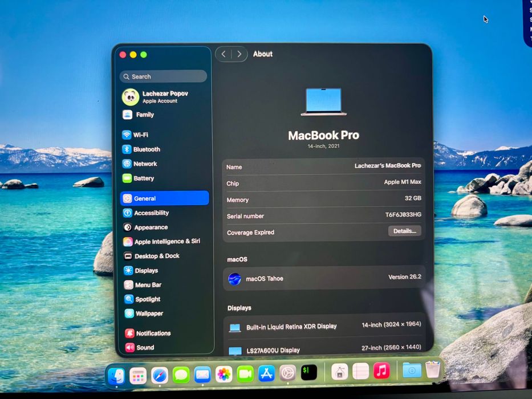Viewport: 532px width, 399px height.
Task: Open FaceTime from the Dock
Action: [x=245, y=374]
